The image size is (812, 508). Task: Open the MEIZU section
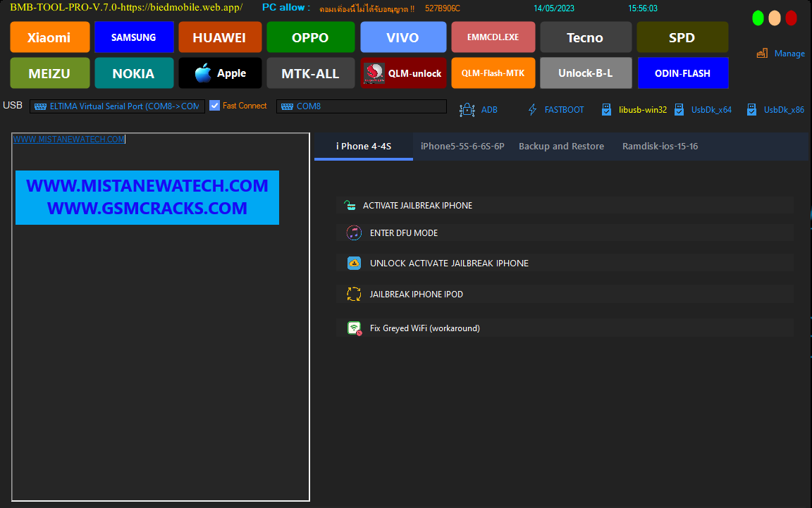pos(50,73)
